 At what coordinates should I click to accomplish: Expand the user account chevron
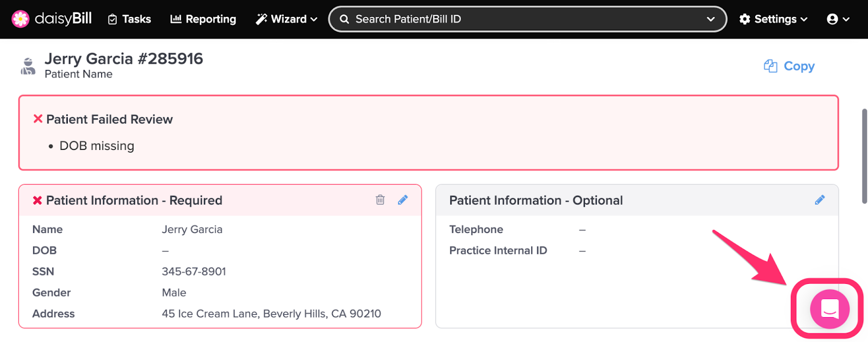click(x=846, y=20)
